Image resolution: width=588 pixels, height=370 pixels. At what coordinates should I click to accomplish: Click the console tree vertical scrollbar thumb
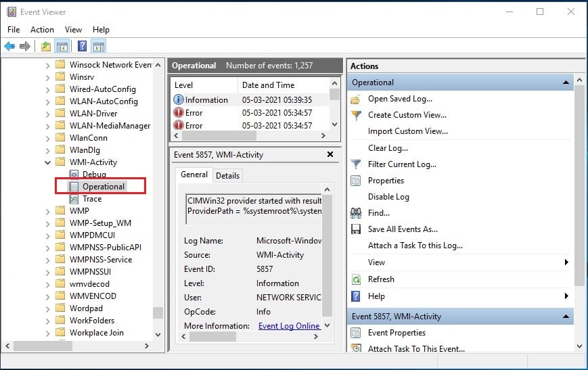pos(158,313)
